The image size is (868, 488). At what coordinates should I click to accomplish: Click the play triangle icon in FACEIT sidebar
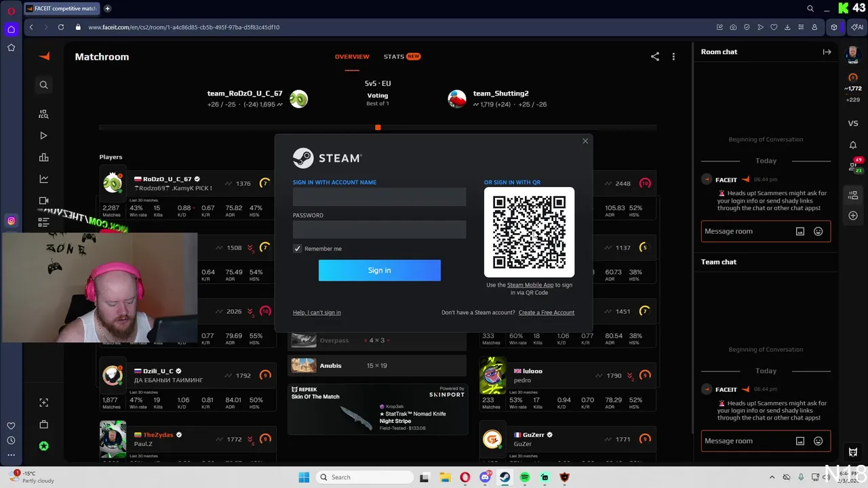point(43,136)
